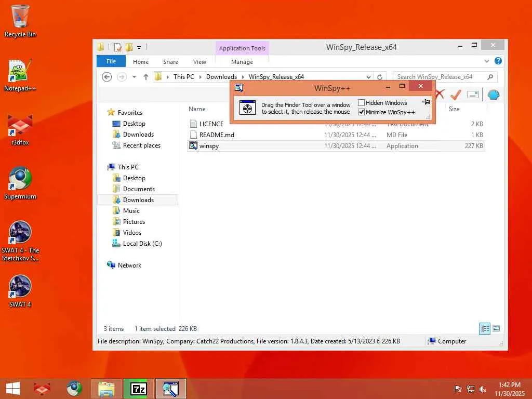The height and width of the screenshot is (399, 532).
Task: Open Customize Quick Access Toolbar dropdown
Action: [x=139, y=47]
